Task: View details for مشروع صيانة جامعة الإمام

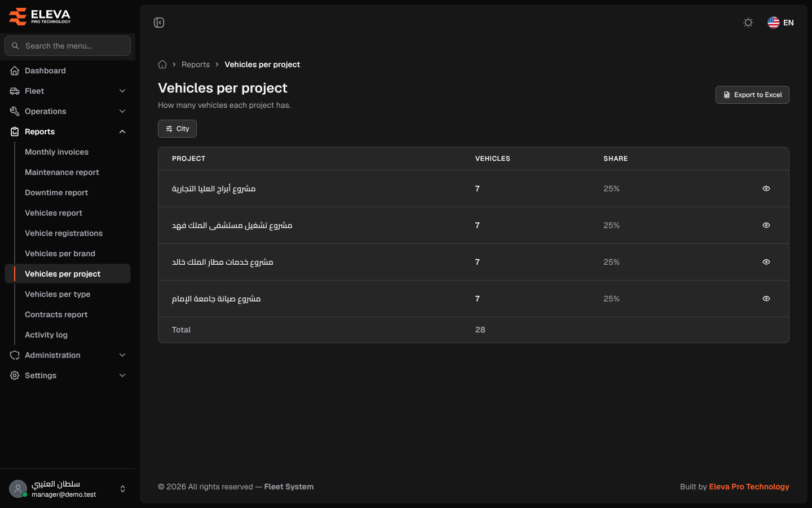Action: click(x=766, y=299)
